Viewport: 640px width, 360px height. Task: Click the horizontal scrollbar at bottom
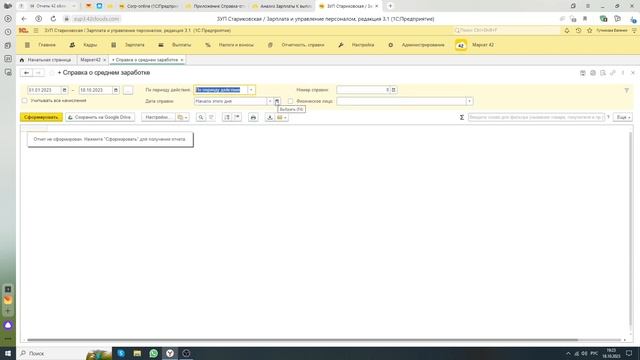click(x=302, y=340)
